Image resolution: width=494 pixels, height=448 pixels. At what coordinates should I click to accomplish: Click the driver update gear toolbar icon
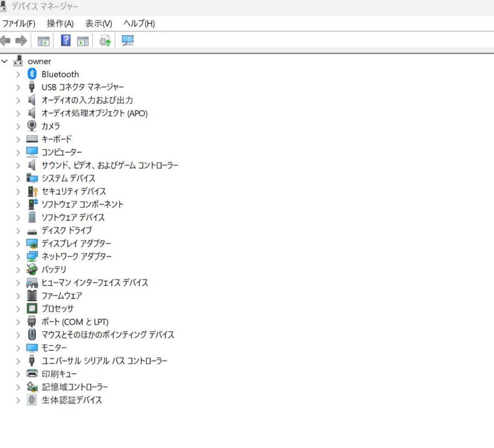[104, 41]
